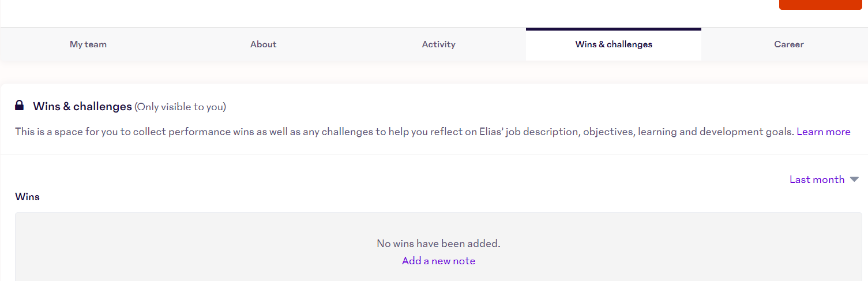
Task: Click the '(Only visible to you)' label
Action: [x=181, y=107]
